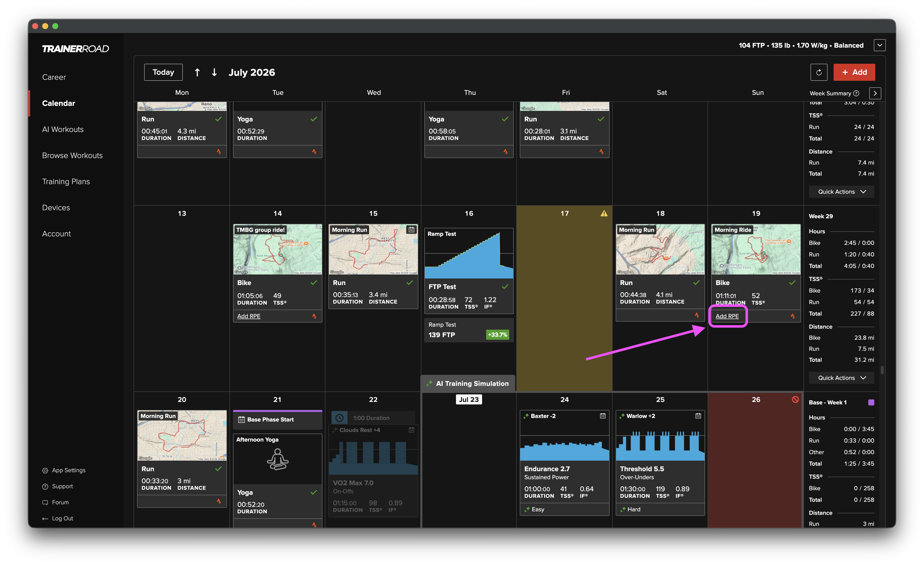This screenshot has width=924, height=565.
Task: Click the Base Phase Start banner
Action: pos(277,420)
